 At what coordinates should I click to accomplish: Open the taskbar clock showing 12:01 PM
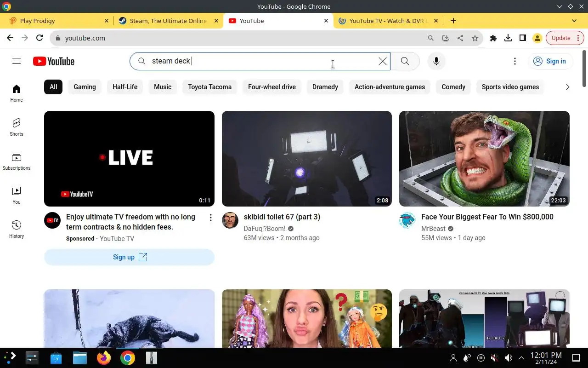click(x=546, y=358)
